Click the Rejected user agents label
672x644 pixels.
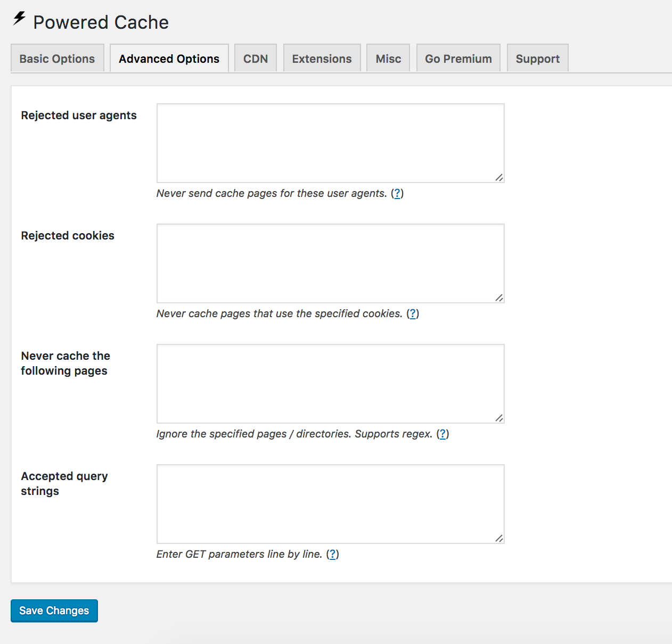coord(79,115)
